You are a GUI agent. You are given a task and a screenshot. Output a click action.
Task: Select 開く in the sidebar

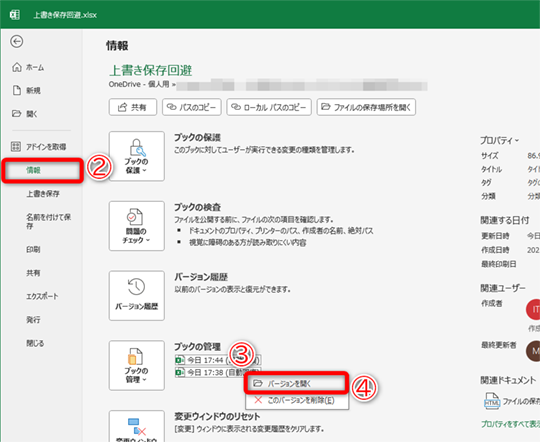tap(25, 114)
